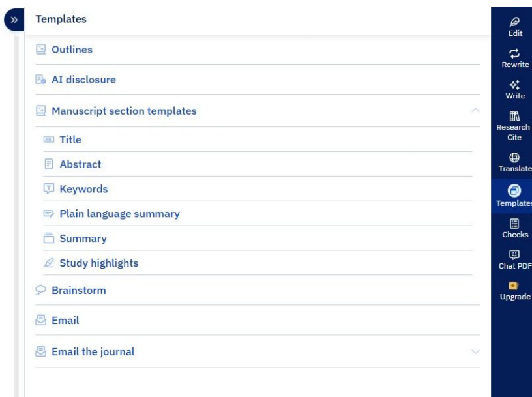Image resolution: width=532 pixels, height=397 pixels.
Task: Open Research Cite library icon
Action: (x=514, y=117)
